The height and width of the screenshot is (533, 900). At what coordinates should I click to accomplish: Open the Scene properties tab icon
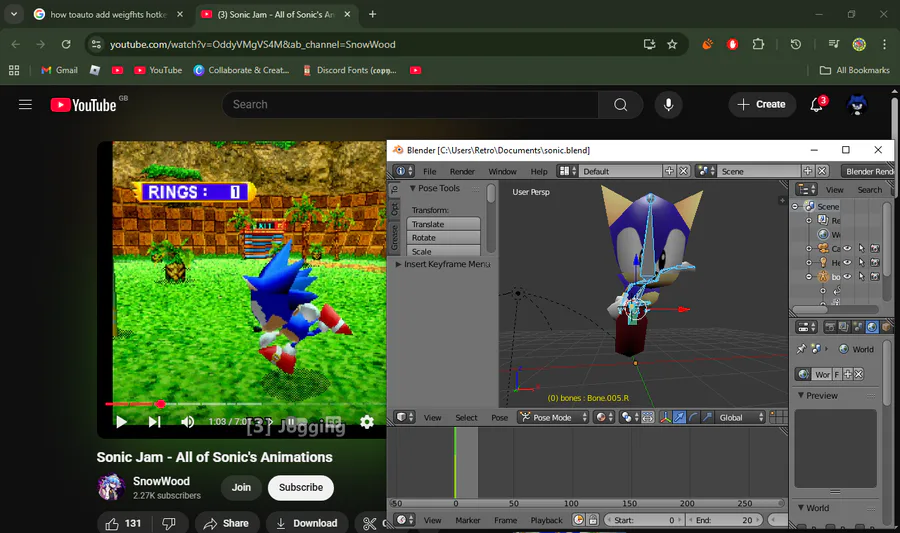tap(858, 327)
